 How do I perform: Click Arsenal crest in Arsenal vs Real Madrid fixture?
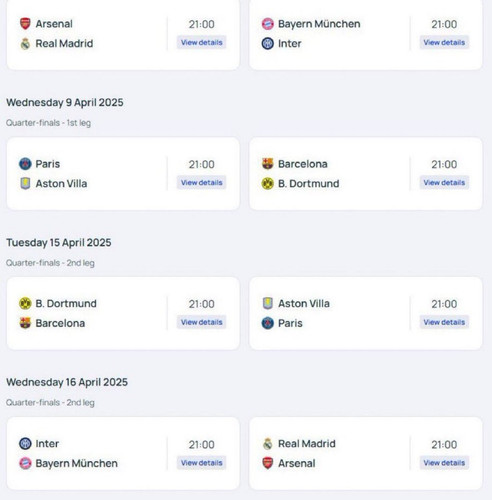pos(25,24)
